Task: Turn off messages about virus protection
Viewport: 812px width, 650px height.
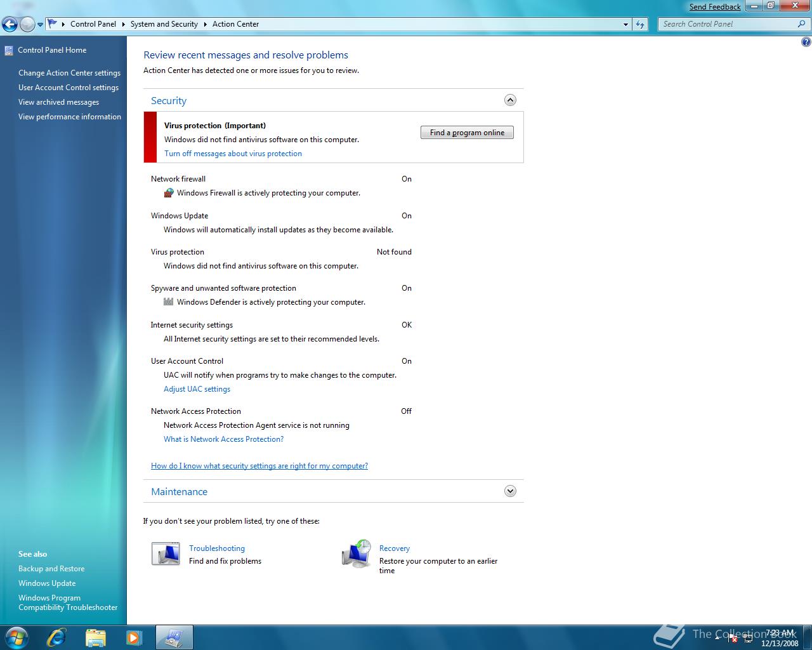Action: (x=233, y=154)
